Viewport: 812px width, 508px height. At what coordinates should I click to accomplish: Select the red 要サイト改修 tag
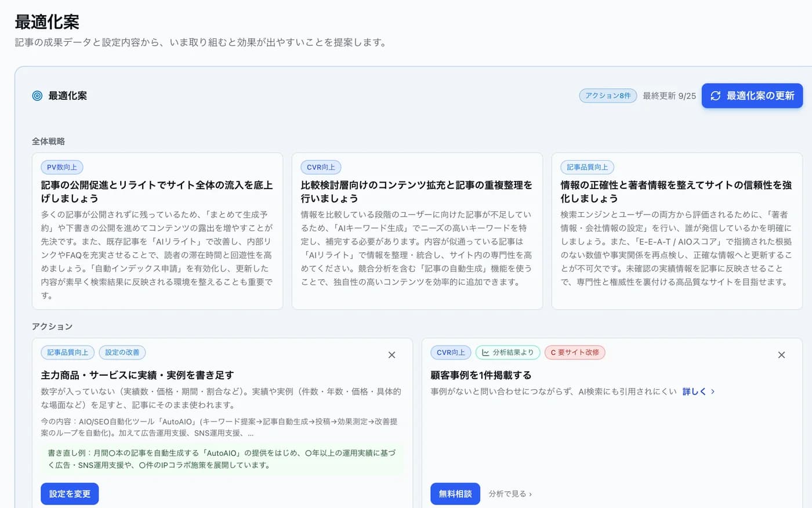click(575, 352)
